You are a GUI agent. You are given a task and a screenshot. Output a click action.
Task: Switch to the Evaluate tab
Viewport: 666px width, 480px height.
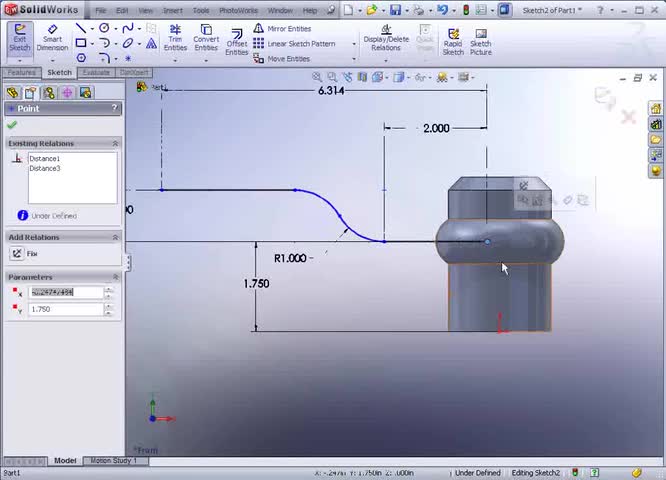click(x=96, y=73)
